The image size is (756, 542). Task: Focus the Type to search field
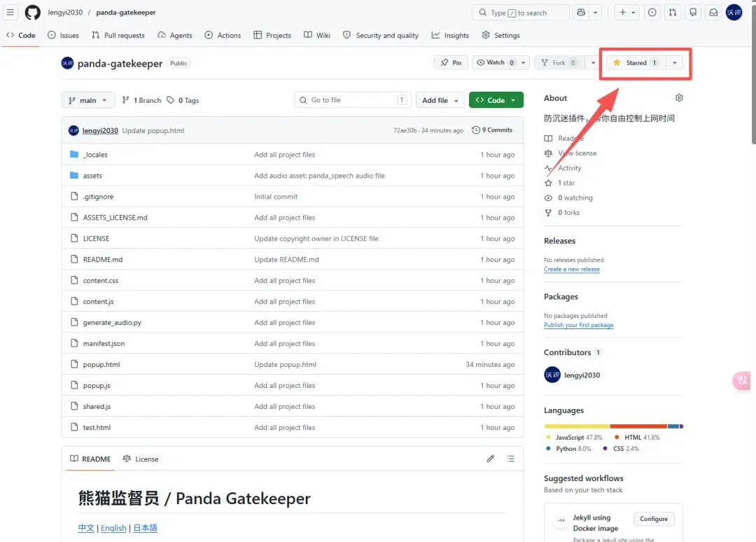pyautogui.click(x=521, y=13)
